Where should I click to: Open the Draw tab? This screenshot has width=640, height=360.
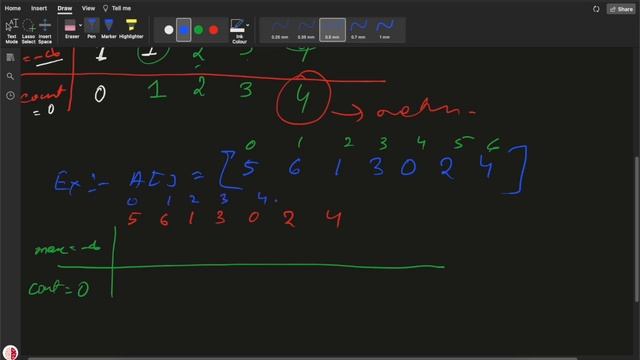(x=64, y=8)
